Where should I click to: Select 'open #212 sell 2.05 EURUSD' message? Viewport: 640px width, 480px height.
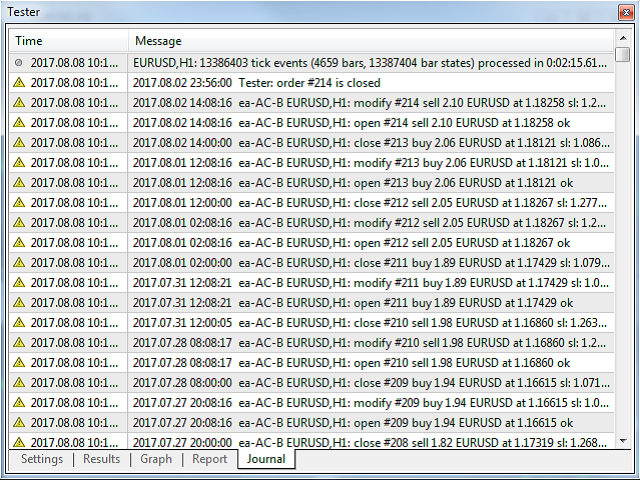[351, 243]
